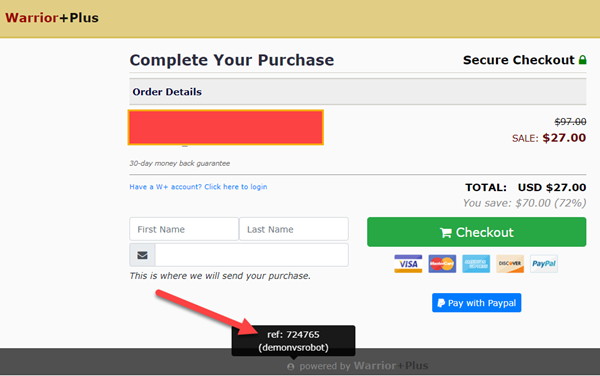The width and height of the screenshot is (600, 376).
Task: Click the envelope icon beside email field
Action: coord(142,255)
